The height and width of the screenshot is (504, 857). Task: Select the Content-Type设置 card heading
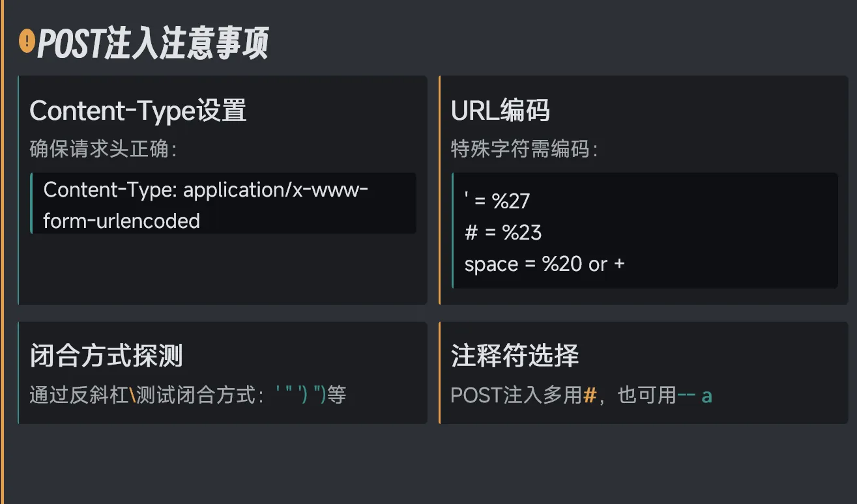(138, 111)
